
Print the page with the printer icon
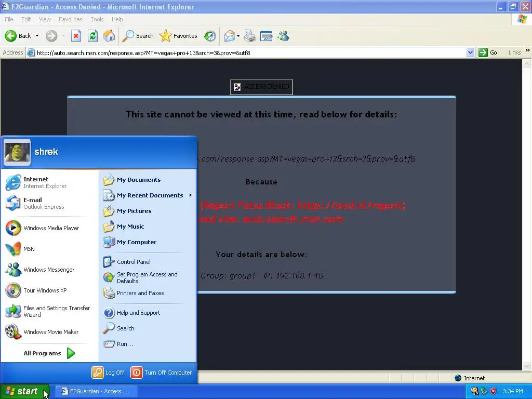click(x=250, y=36)
